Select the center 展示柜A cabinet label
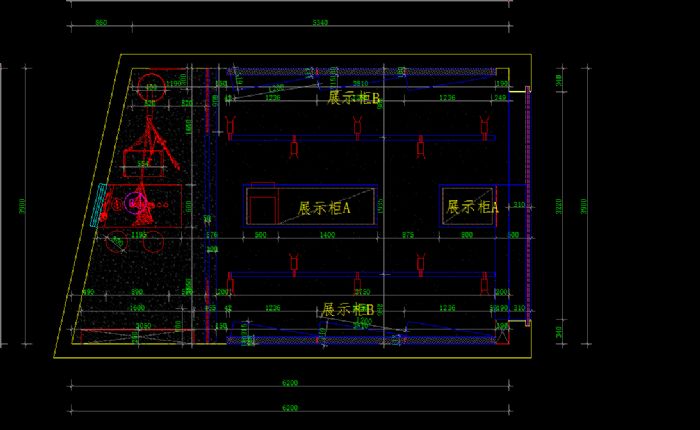Viewport: 700px width, 430px height. pos(324,209)
